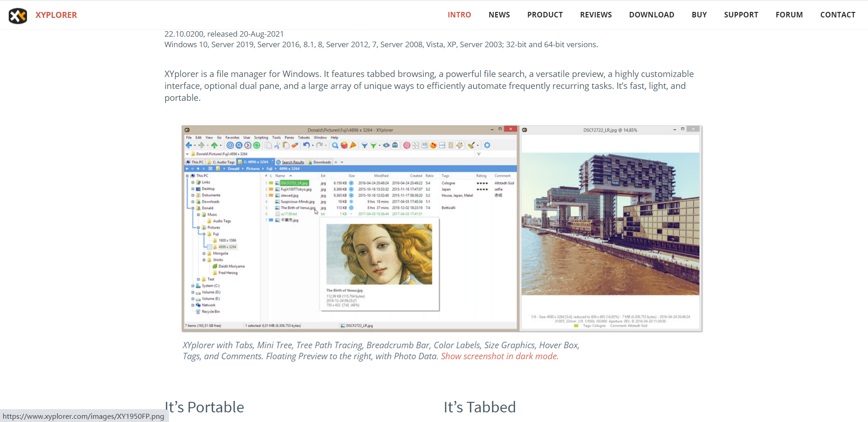Open the SUPPORT navigation link

coord(741,15)
